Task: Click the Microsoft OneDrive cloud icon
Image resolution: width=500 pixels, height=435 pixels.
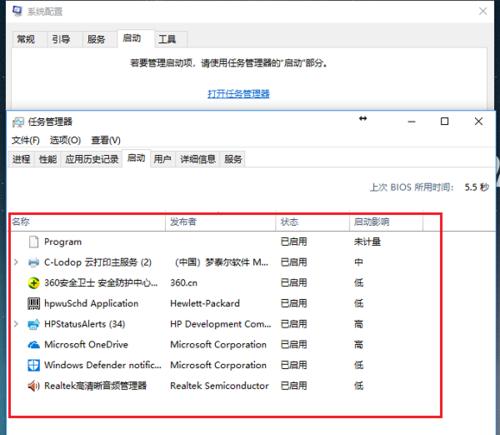Action: click(34, 345)
